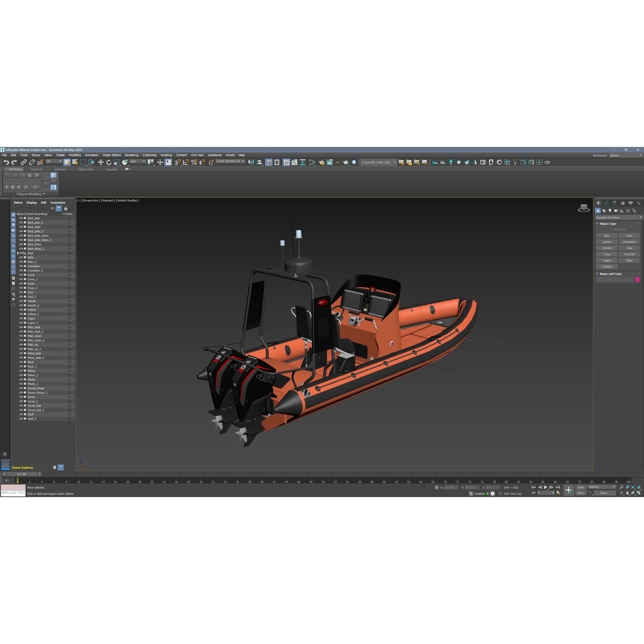Screen dimensions: 644x644
Task: Switch to the Freeform ribbon tab
Action: click(37, 169)
